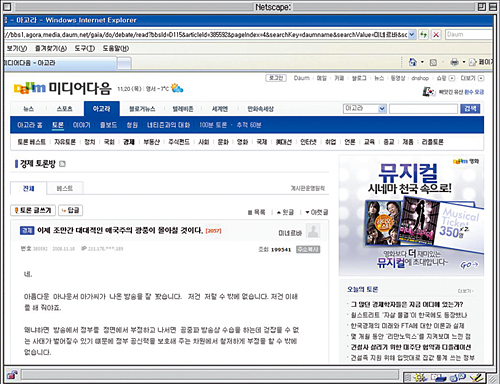Expand the 더보기 dropdown in top links

(481, 78)
